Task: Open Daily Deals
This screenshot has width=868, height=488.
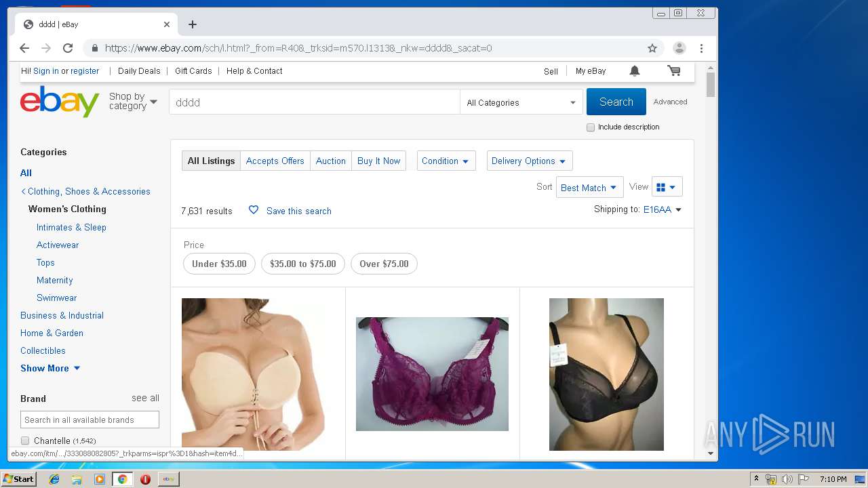Action: point(139,70)
